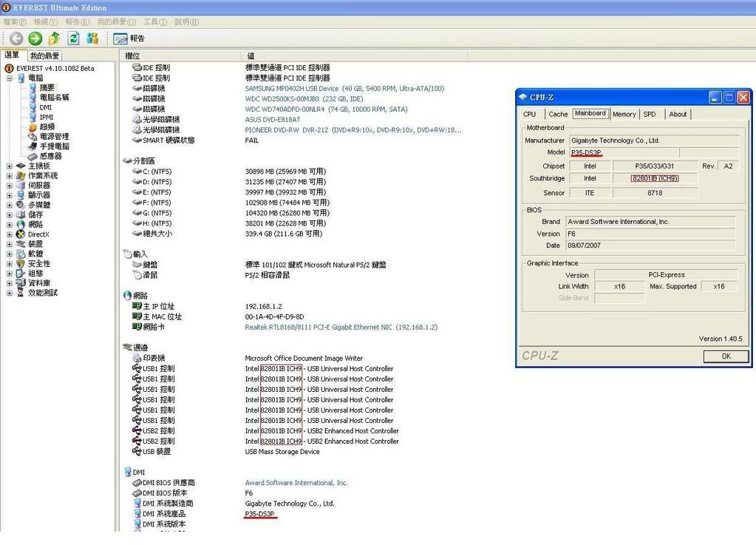756x545 pixels.
Task: Select the 軟體 software icon in tree
Action: pos(20,254)
